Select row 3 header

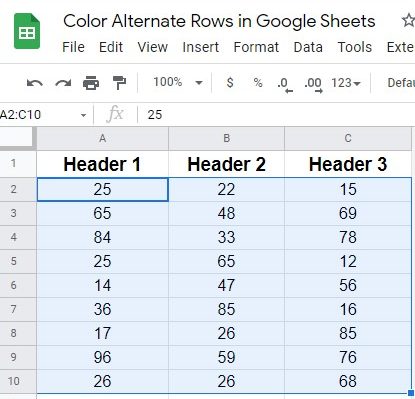pyautogui.click(x=18, y=213)
